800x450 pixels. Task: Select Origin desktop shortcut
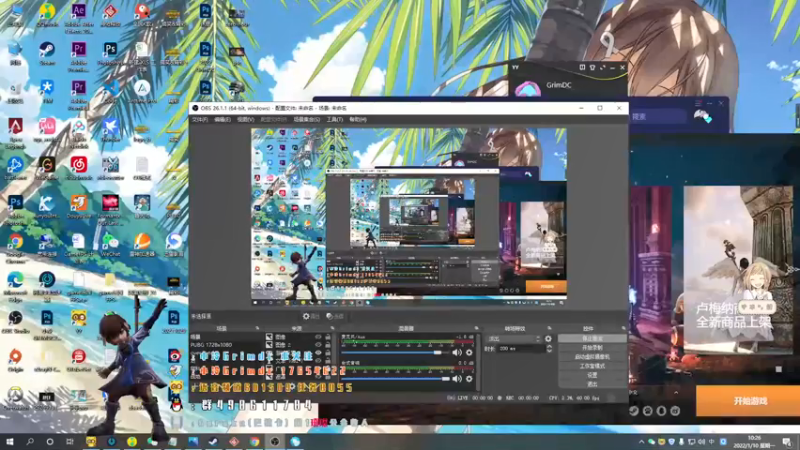pos(15,360)
